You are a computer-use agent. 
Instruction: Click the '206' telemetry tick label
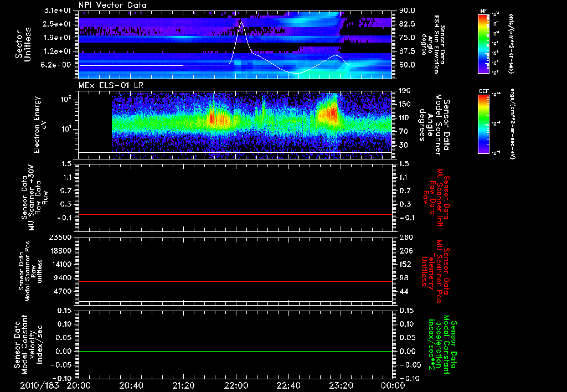[x=405, y=251]
